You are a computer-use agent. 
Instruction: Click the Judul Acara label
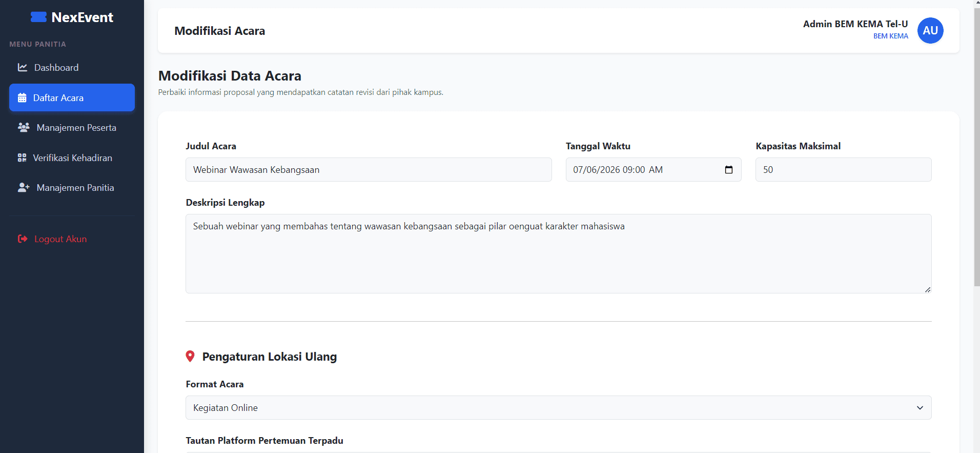(211, 146)
